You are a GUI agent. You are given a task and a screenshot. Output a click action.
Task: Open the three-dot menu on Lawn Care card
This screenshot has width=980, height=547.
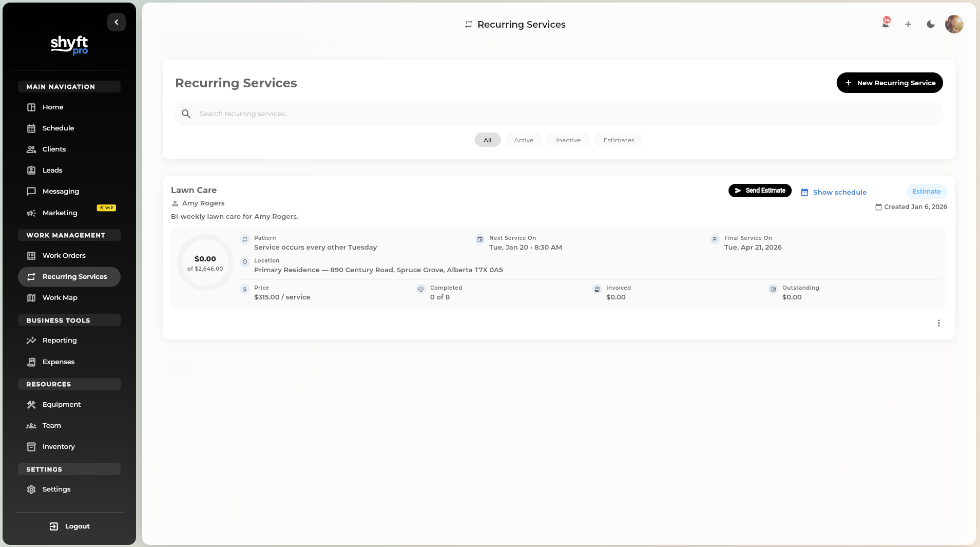939,323
